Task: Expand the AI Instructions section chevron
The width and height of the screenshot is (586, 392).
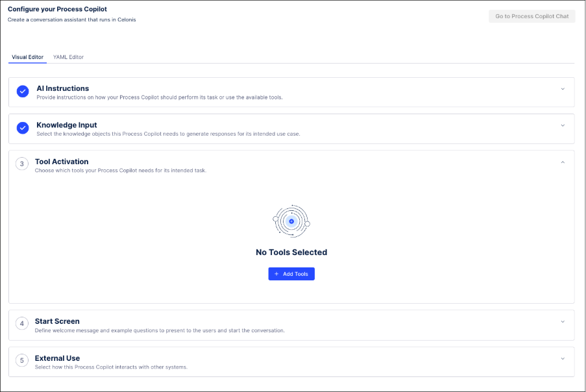Action: point(563,89)
